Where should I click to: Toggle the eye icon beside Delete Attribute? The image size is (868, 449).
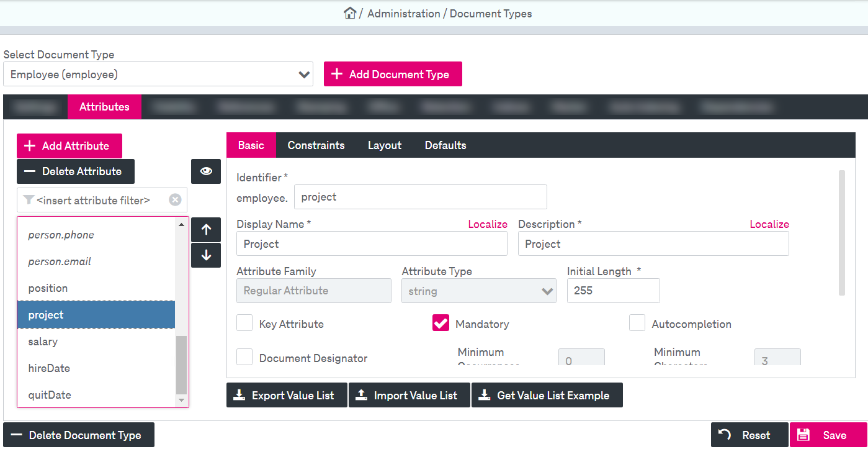[x=205, y=171]
